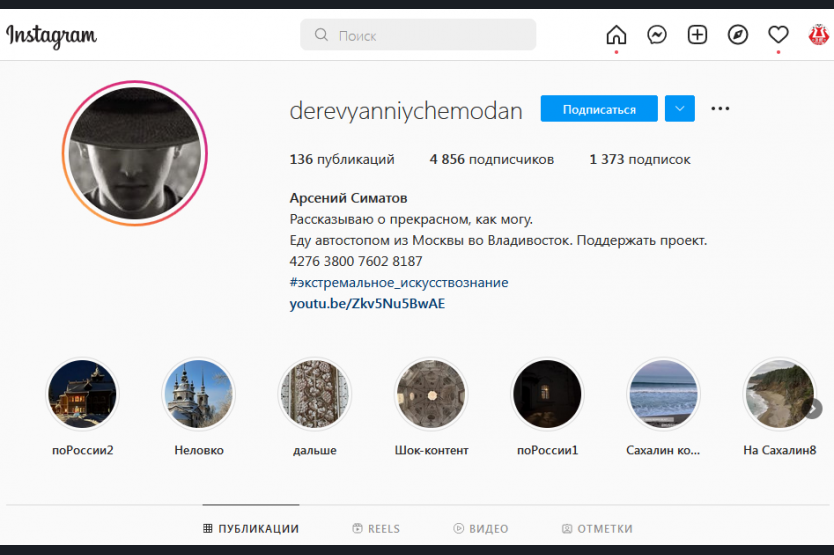Switch to the ВИДЕО tab
Screen dimensions: 834x555
[481, 528]
